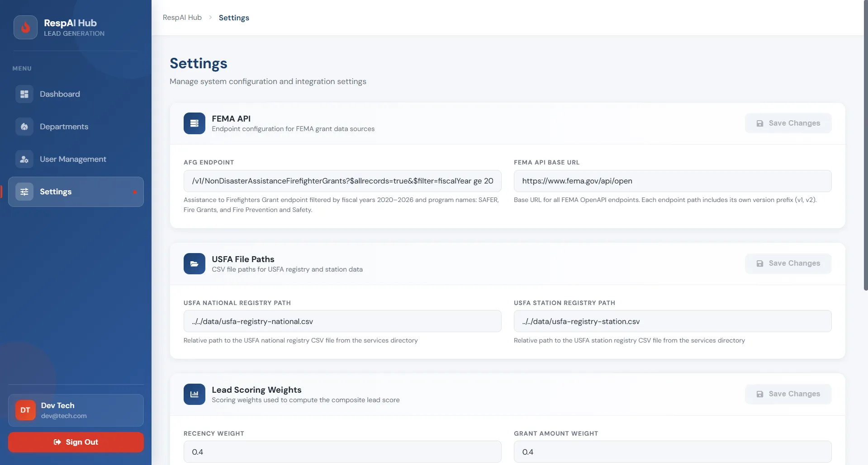The height and width of the screenshot is (465, 868).
Task: Click the sign-out arrow icon
Action: click(x=57, y=442)
